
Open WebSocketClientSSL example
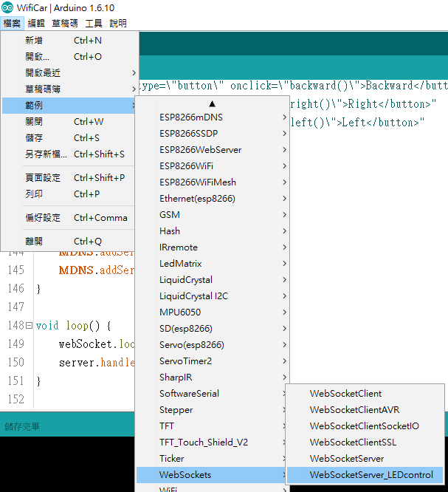click(x=365, y=443)
